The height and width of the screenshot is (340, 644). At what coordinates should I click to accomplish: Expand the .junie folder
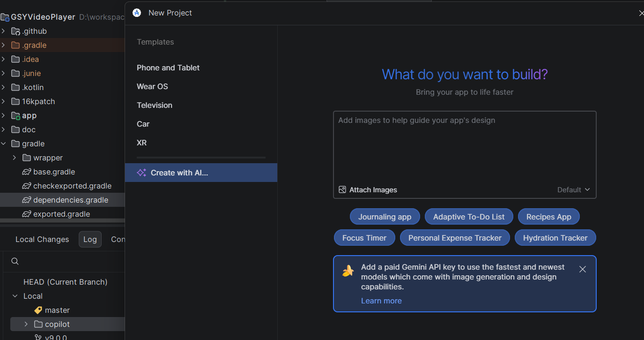pos(3,73)
